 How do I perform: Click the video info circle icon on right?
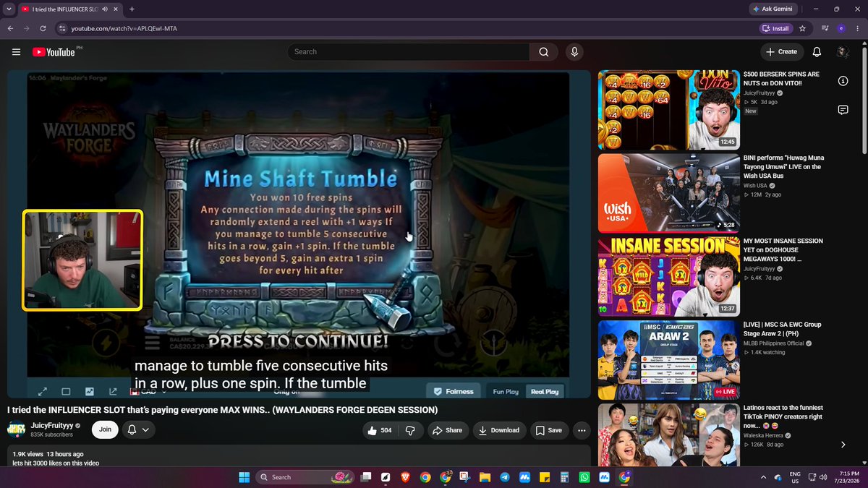click(843, 81)
